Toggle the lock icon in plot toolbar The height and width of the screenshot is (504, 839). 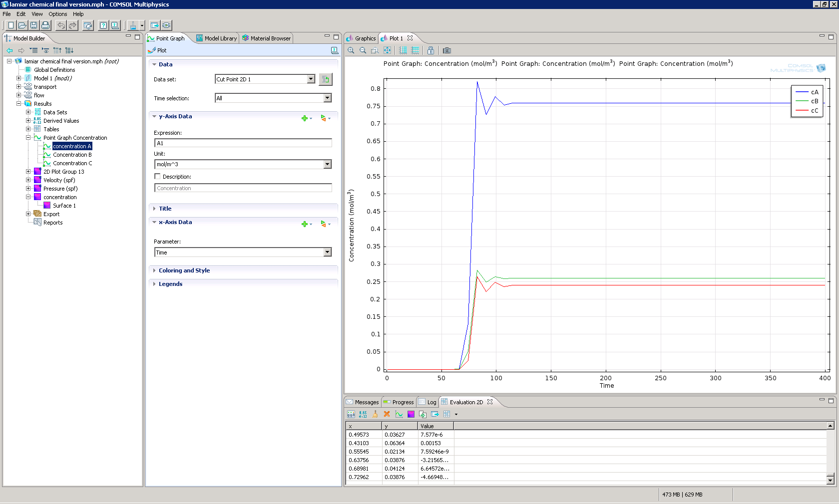tap(430, 50)
